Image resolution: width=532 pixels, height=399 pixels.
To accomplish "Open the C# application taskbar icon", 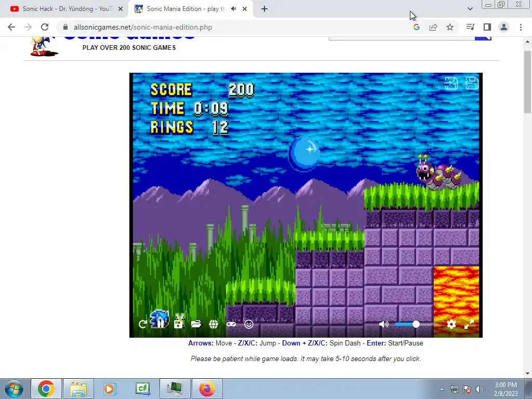I will [x=142, y=389].
